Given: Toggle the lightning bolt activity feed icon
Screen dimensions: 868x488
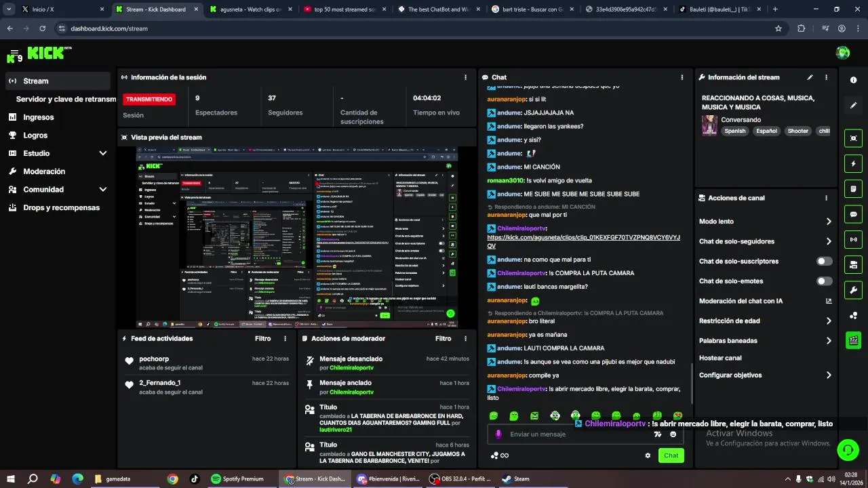Looking at the screenshot, I should point(853,163).
